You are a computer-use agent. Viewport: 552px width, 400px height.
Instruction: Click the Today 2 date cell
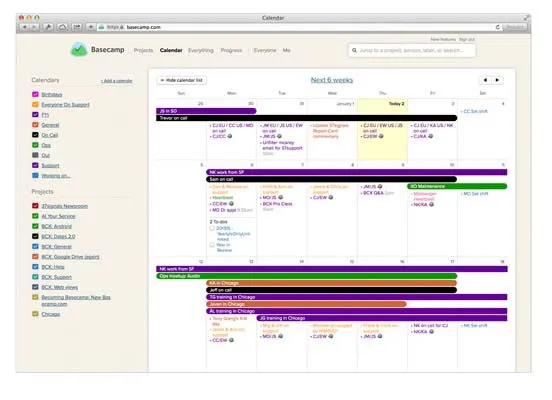[x=383, y=130]
